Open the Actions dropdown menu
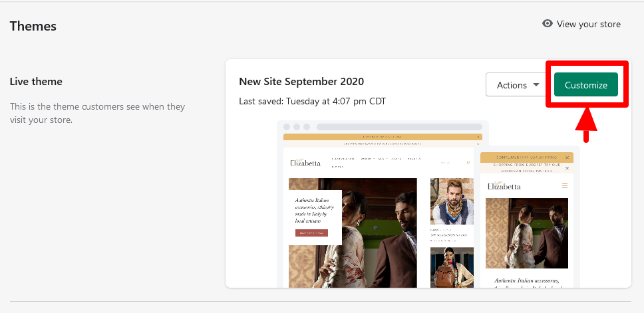The width and height of the screenshot is (644, 313). click(512, 85)
